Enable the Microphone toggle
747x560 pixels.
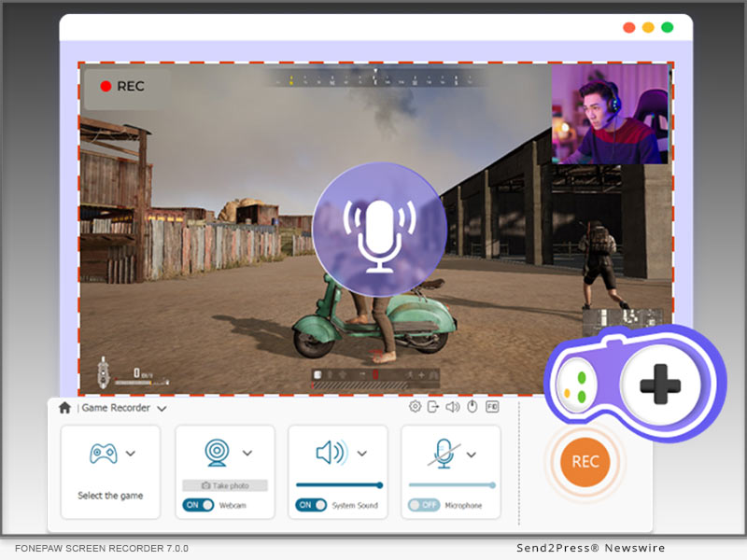424,505
